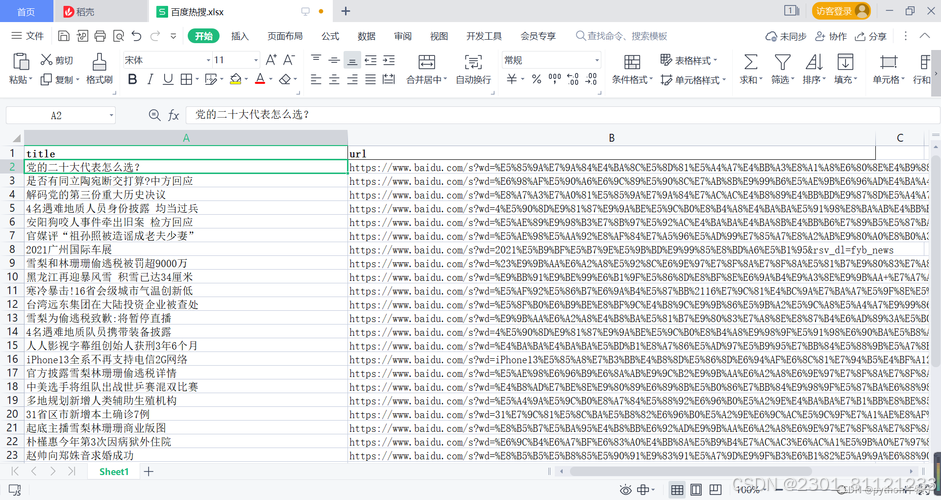Image resolution: width=941 pixels, height=500 pixels.
Task: Click the zoom magnifier beside fx
Action: click(x=154, y=115)
